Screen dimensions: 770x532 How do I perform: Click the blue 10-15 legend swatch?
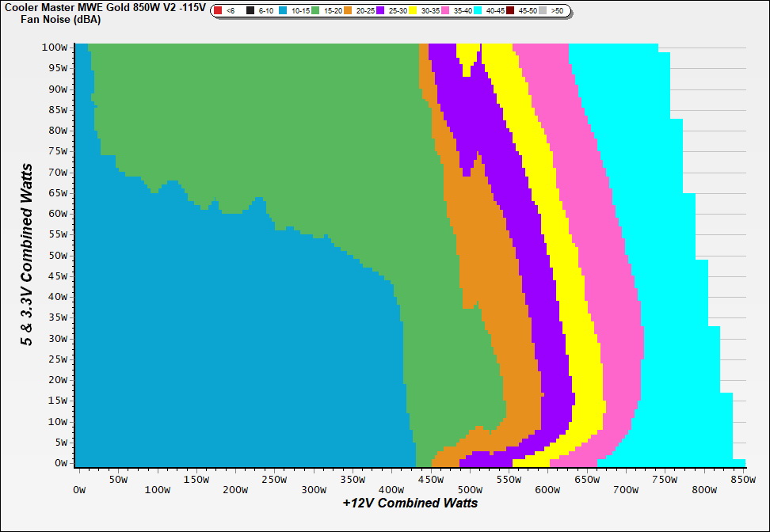[284, 11]
